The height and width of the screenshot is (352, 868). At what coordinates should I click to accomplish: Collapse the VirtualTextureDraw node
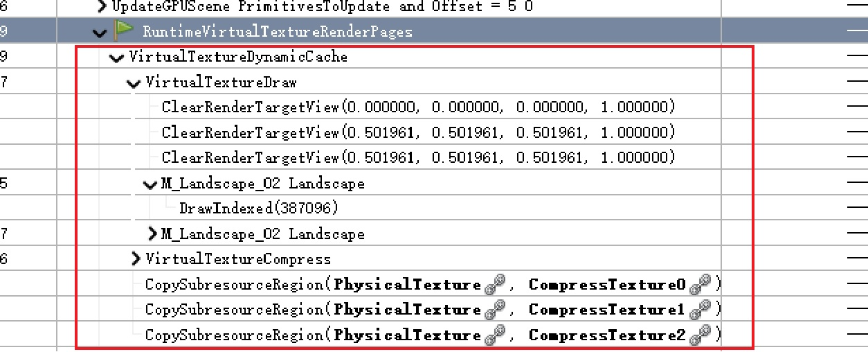(x=134, y=82)
